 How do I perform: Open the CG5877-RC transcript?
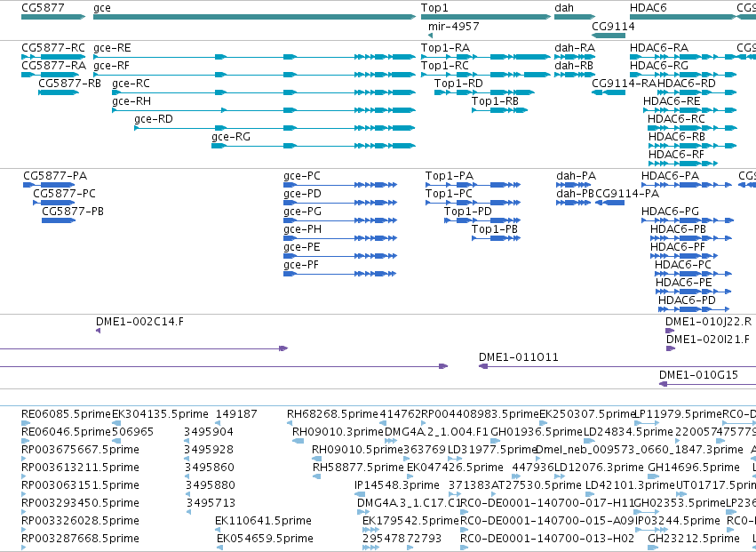pos(53,48)
